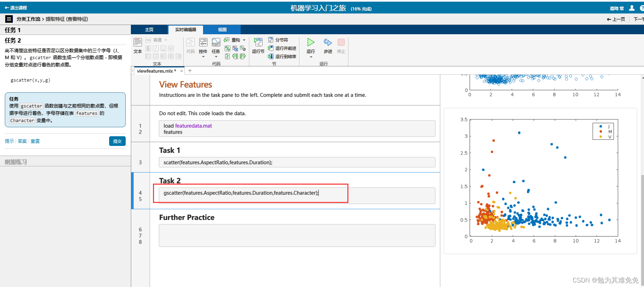Switch to the 主页 ribbon tab

click(x=149, y=30)
